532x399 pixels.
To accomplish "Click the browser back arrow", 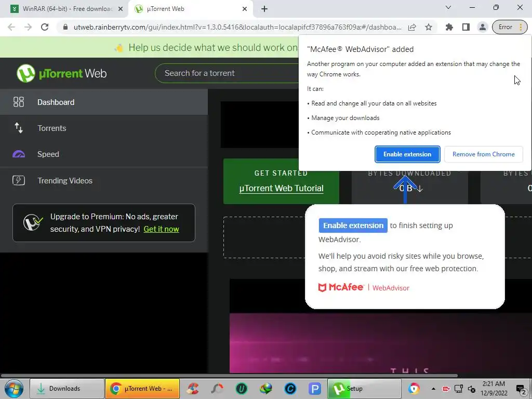I will click(x=11, y=27).
